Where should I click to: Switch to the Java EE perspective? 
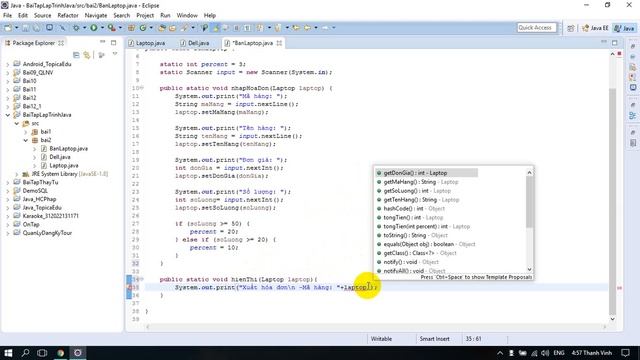point(595,28)
